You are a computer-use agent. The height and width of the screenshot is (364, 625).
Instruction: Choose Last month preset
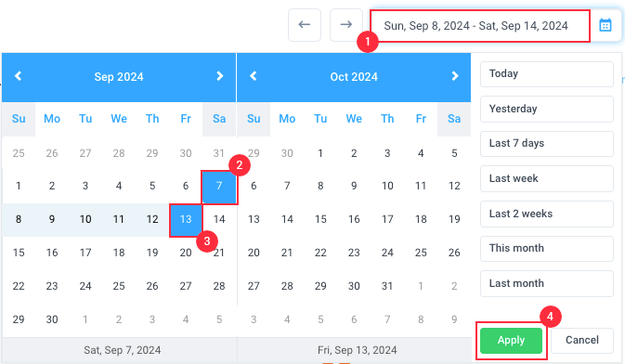[546, 283]
